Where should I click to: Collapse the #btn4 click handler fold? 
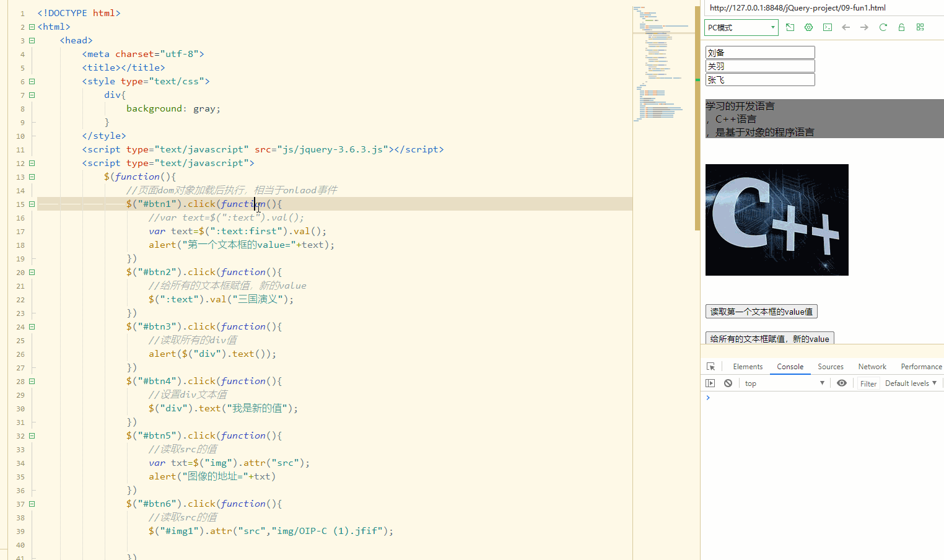tap(32, 381)
